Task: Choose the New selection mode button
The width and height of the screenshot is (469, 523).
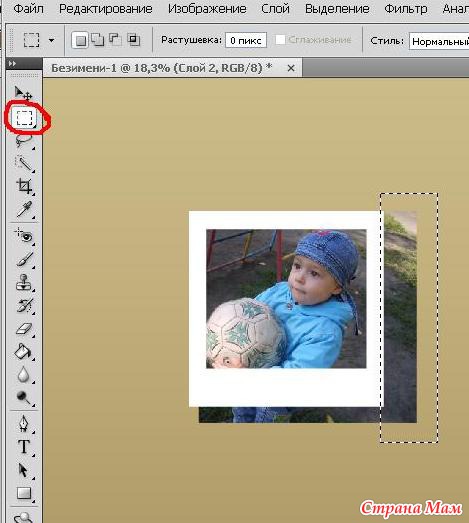Action: (80, 40)
